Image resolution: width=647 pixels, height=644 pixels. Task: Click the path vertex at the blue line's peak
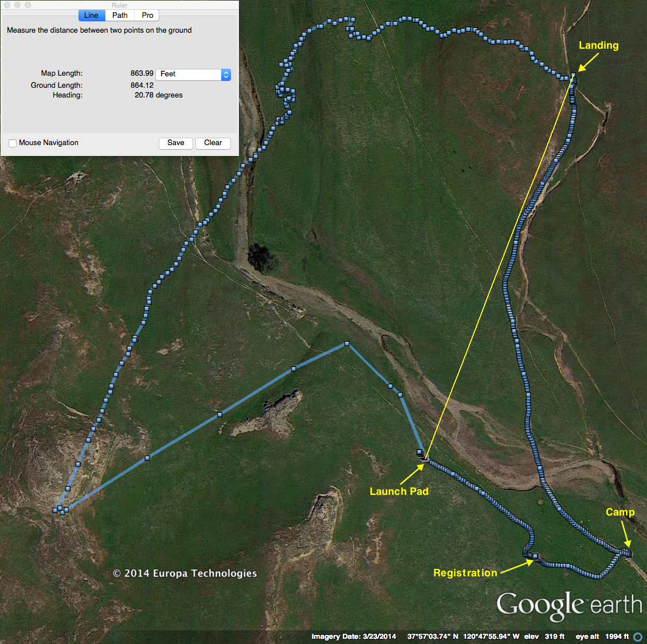pos(347,344)
